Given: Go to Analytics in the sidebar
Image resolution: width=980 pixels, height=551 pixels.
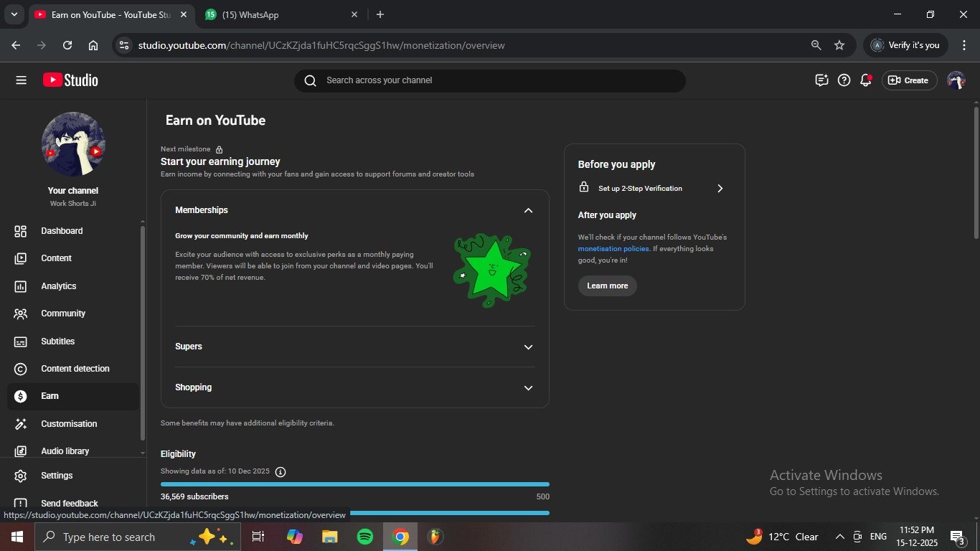Looking at the screenshot, I should coord(59,286).
